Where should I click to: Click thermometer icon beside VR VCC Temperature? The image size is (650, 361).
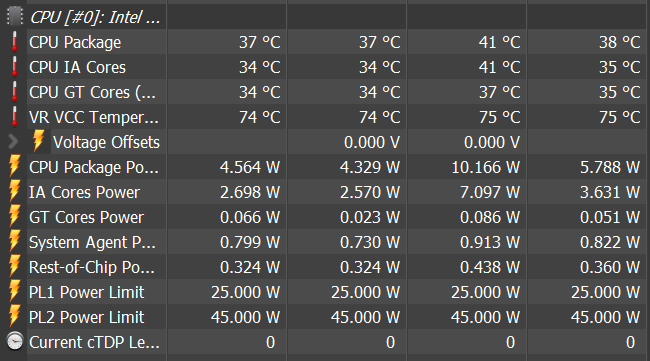(15, 116)
